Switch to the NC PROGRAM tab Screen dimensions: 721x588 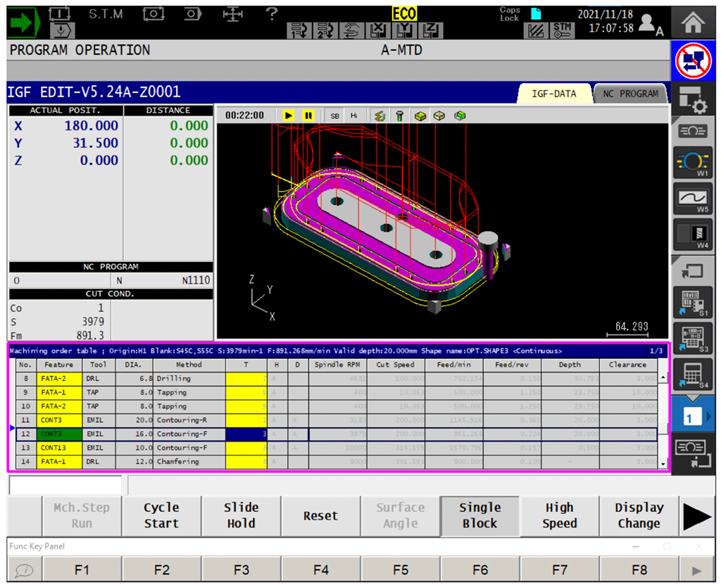(x=630, y=93)
